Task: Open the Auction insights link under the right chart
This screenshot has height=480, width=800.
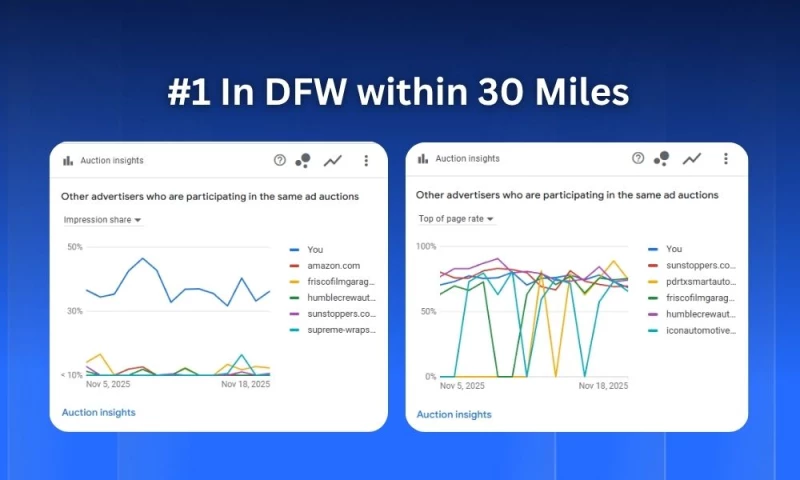Action: (x=453, y=414)
